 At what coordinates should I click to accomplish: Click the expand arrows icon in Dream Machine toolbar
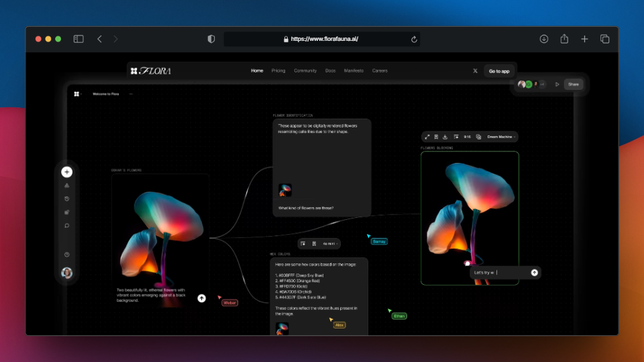pos(427,137)
